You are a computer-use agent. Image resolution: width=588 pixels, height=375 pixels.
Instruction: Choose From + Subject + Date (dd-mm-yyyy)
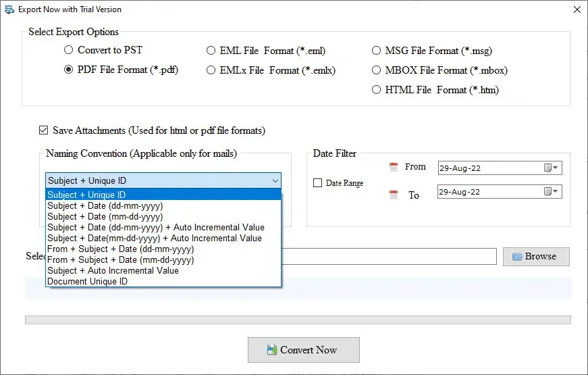[x=163, y=249]
